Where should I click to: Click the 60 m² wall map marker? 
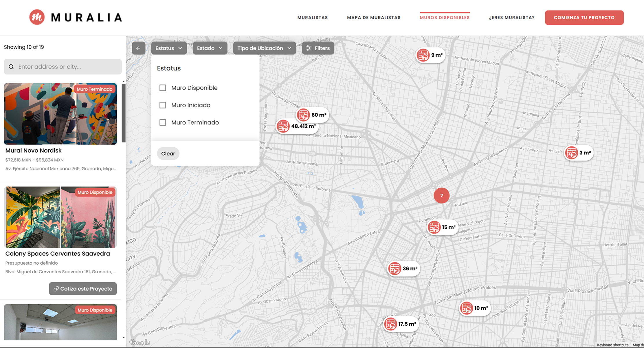click(312, 115)
